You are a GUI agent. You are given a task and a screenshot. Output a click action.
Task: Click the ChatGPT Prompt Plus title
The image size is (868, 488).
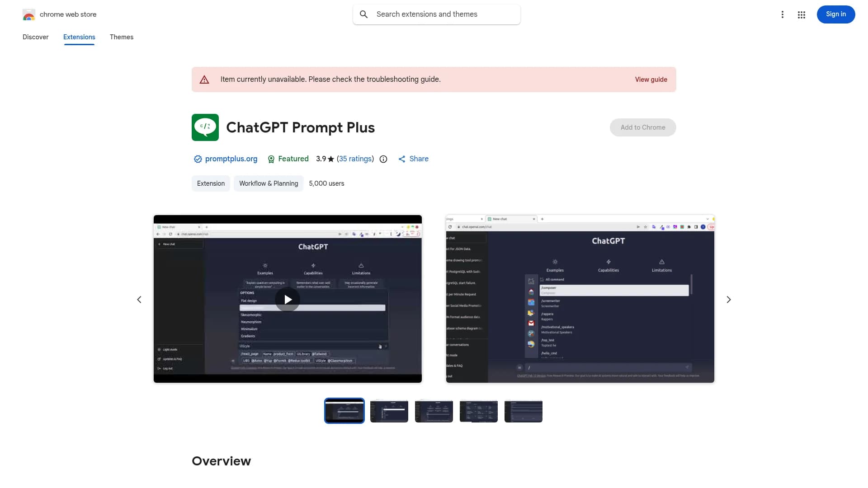click(x=300, y=127)
